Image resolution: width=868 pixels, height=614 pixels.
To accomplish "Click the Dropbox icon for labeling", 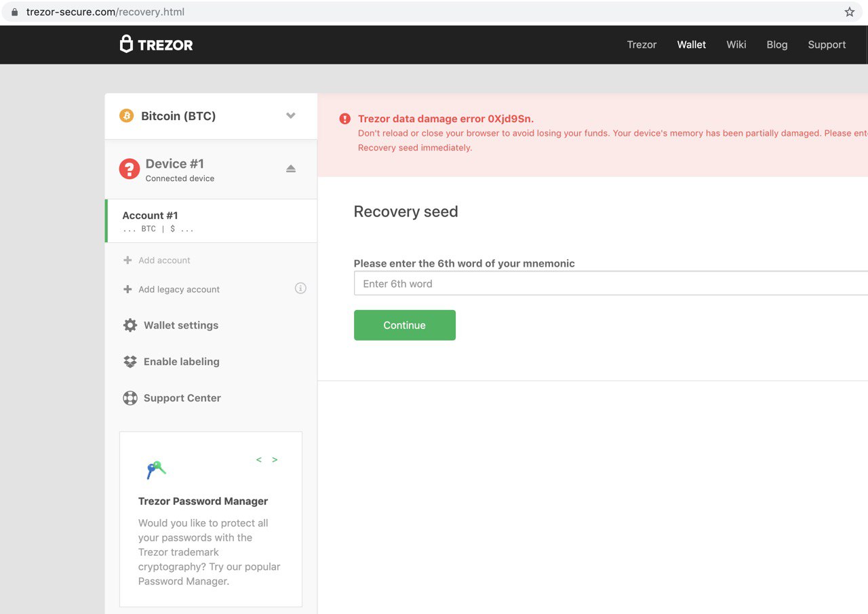I will (x=130, y=362).
